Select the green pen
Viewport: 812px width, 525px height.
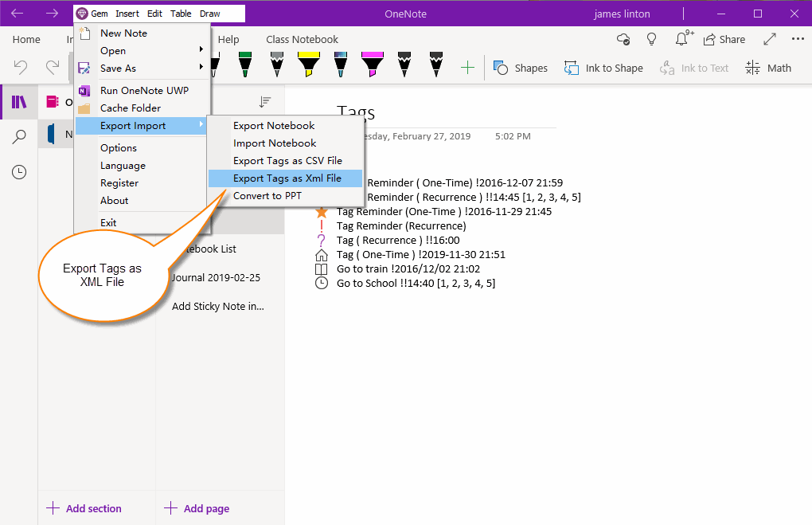[x=245, y=65]
